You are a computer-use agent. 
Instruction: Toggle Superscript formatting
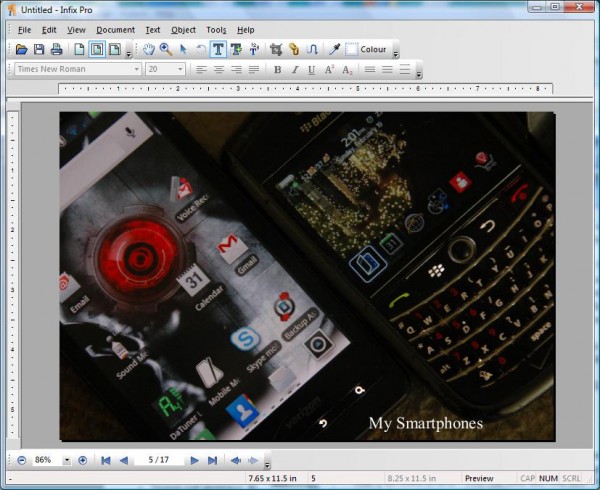[x=329, y=69]
